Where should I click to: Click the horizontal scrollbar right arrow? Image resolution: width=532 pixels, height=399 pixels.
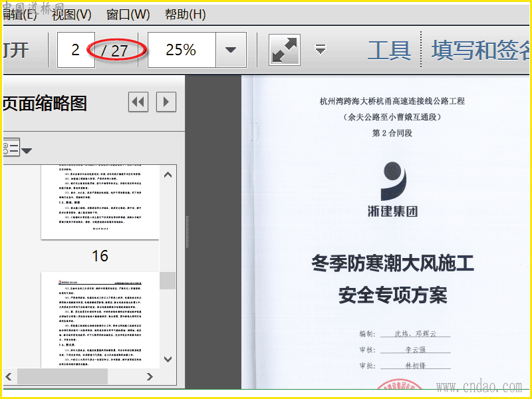150,376
